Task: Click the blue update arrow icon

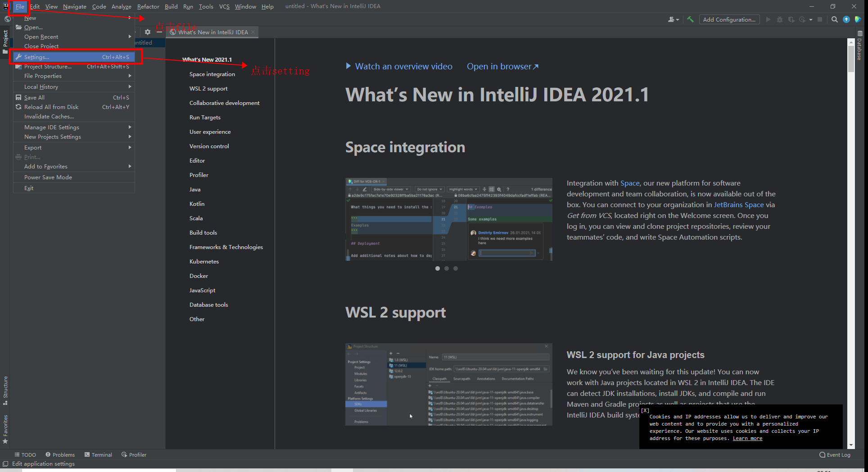Action: coord(846,19)
